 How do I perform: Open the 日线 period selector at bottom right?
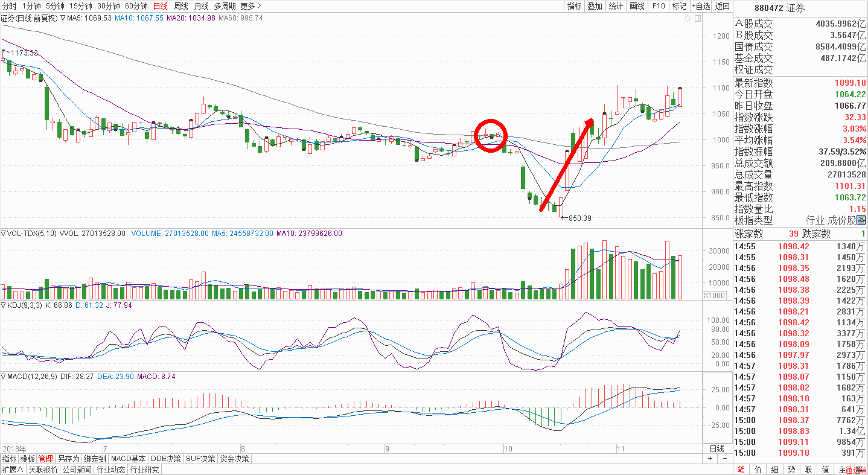click(x=716, y=448)
